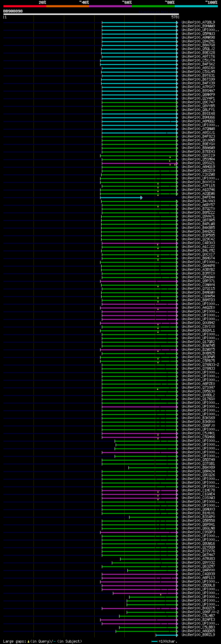Screen dimensions: 221x644
Task: Select label UniRef100_Q9VA71
Action: 198,216
